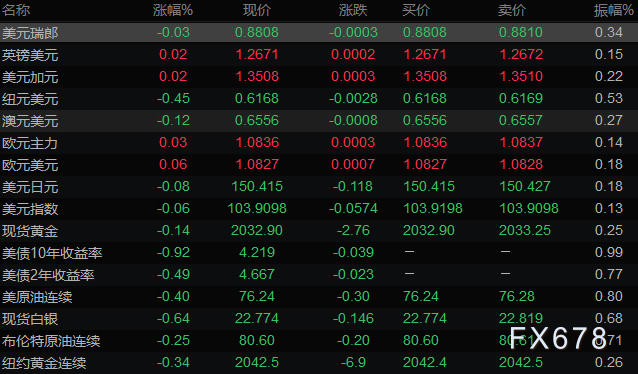Select the 美元日元 row name
Screen dimensions: 638x374
pos(31,187)
